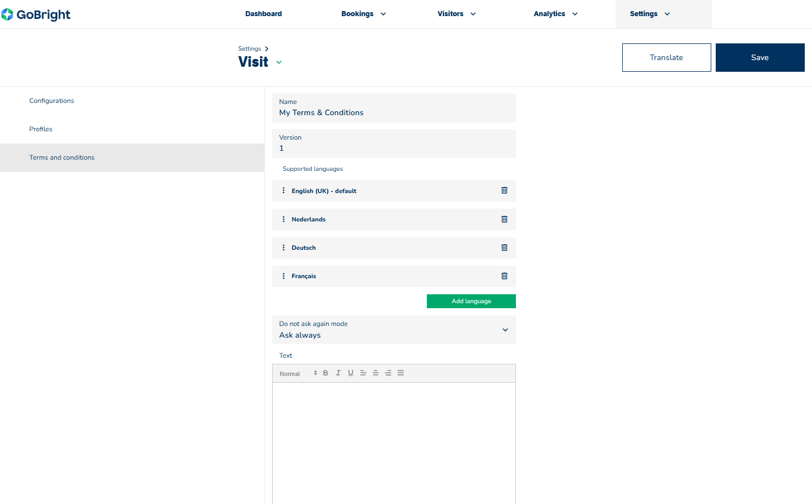Viewport: 812px width, 504px height.
Task: Toggle italic formatting in text editor
Action: [338, 373]
